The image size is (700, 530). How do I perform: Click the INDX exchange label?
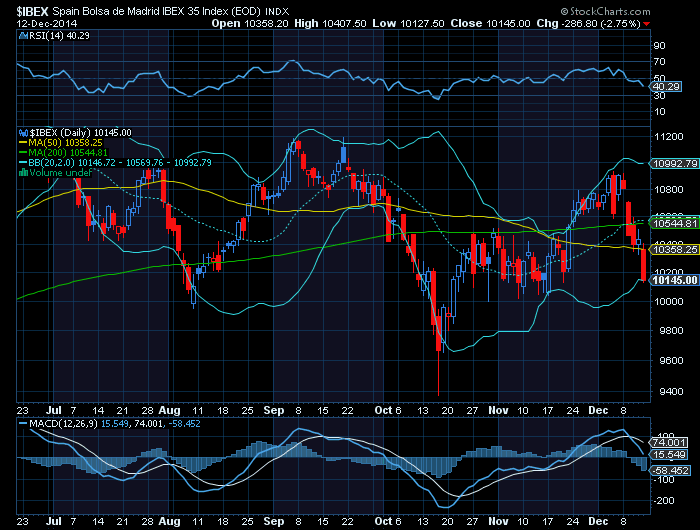pos(277,12)
